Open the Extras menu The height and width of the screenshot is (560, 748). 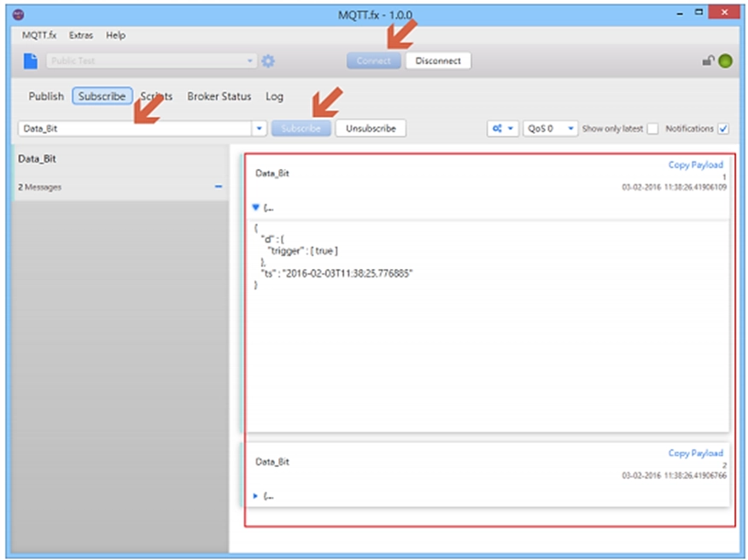(x=81, y=35)
